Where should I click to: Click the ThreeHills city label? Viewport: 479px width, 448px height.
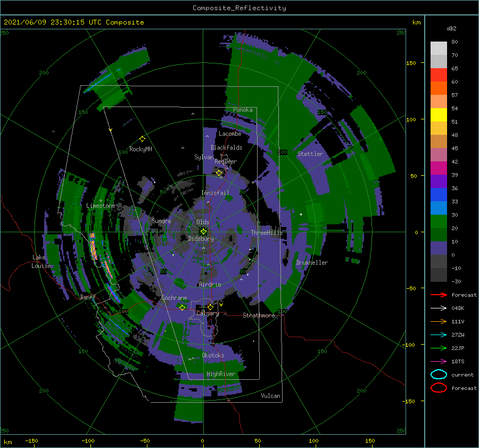click(267, 233)
